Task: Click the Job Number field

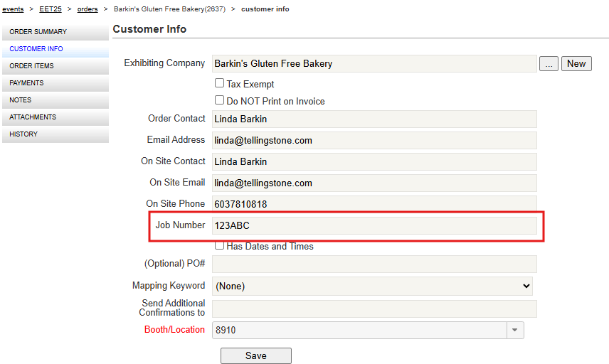Action: coord(374,226)
